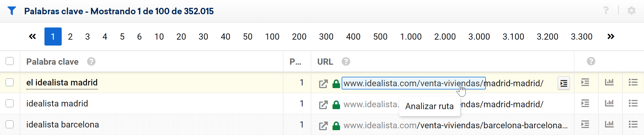The height and width of the screenshot is (135, 644).
Task: Click bar chart icon in 'idealista madrid' row
Action: pyautogui.click(x=609, y=103)
